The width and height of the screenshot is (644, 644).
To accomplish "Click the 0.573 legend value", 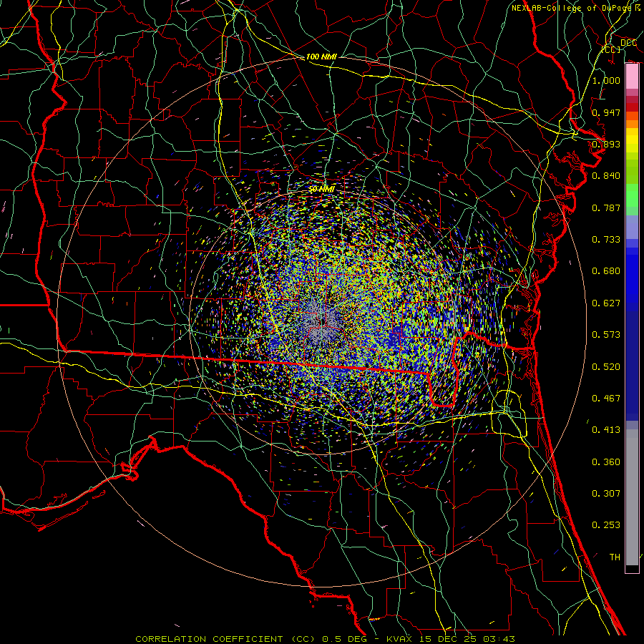I will [606, 335].
